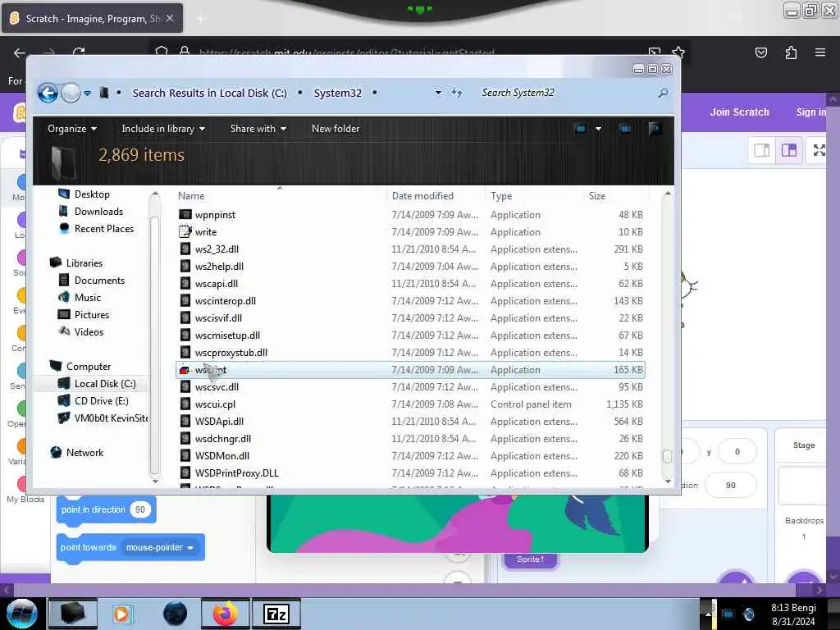This screenshot has width=840, height=630.
Task: Type in the Search System32 field
Action: click(565, 93)
